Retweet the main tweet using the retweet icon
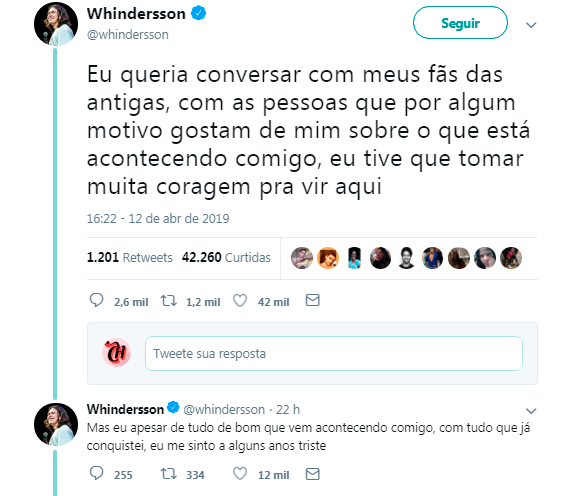This screenshot has width=568, height=496. pyautogui.click(x=169, y=301)
